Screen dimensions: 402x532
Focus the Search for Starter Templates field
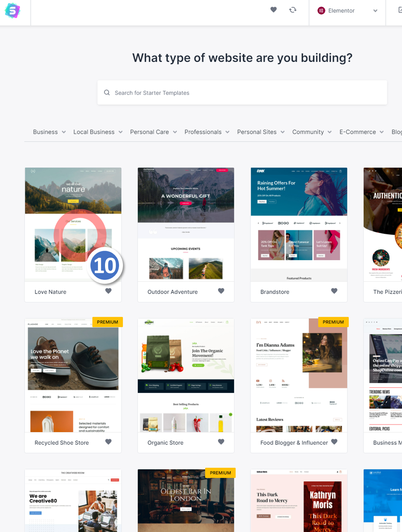click(242, 93)
